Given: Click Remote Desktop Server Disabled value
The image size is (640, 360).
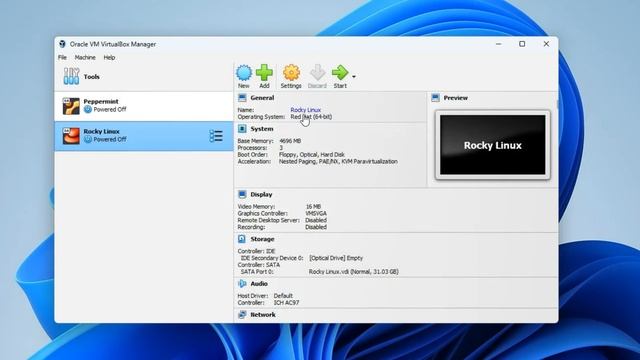Looking at the screenshot, I should coord(316,220).
